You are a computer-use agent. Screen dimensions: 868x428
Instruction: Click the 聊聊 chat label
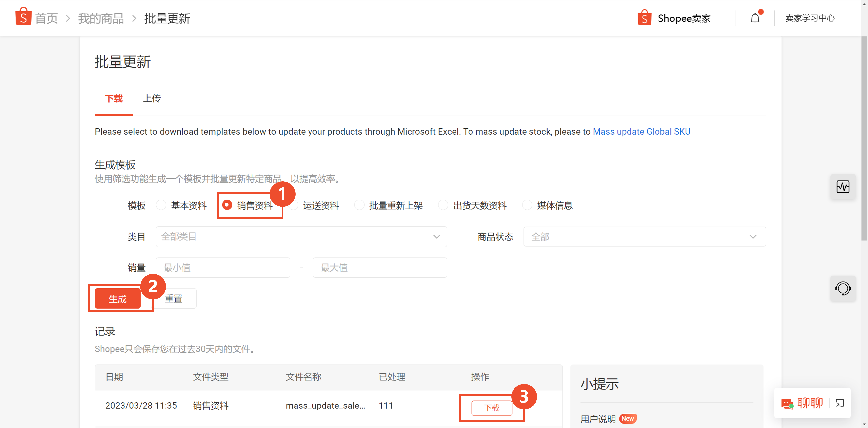(810, 403)
